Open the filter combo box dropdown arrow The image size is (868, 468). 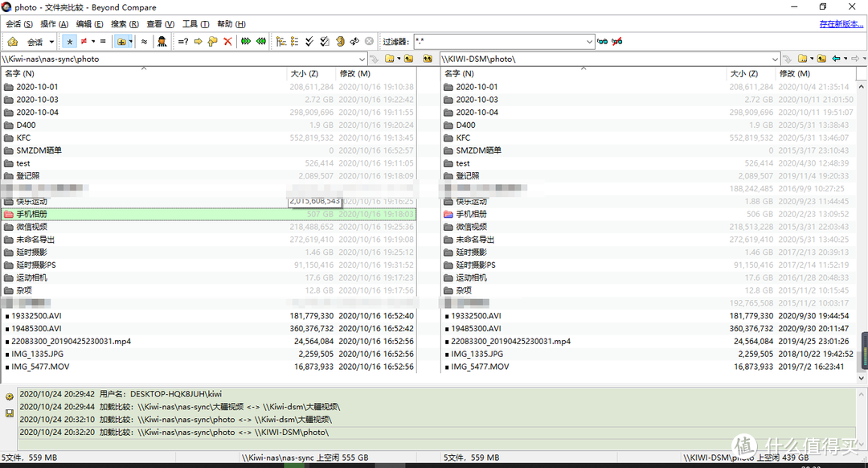point(590,42)
